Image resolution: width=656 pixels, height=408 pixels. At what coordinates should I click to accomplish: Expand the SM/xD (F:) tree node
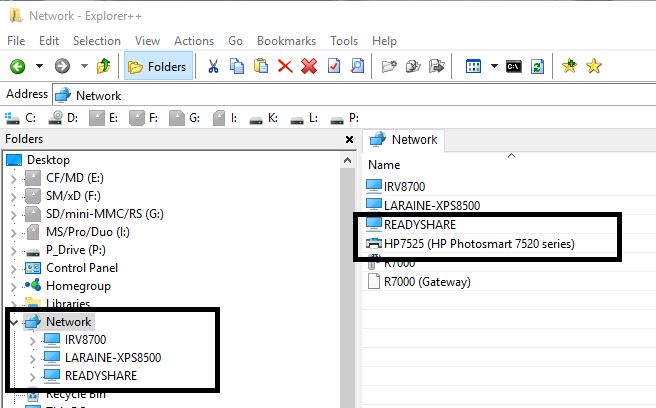click(x=13, y=197)
